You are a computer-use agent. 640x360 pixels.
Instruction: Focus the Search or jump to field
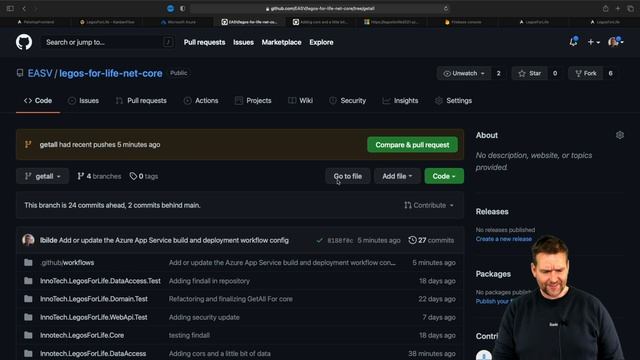point(108,42)
